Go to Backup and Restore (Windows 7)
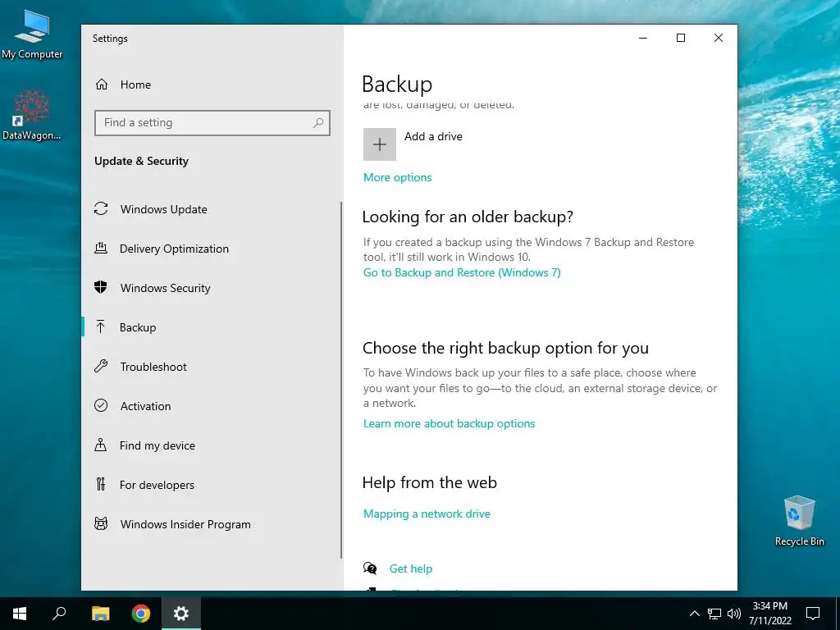 (x=462, y=272)
